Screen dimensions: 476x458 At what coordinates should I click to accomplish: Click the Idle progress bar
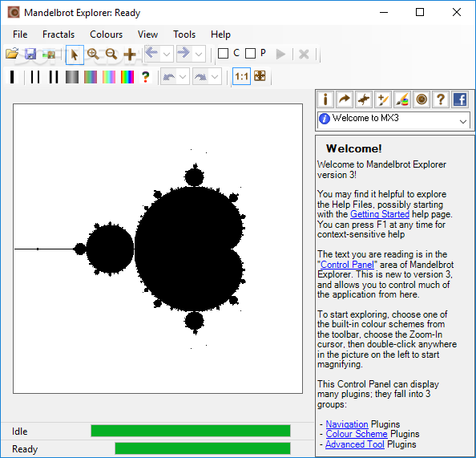tap(191, 431)
